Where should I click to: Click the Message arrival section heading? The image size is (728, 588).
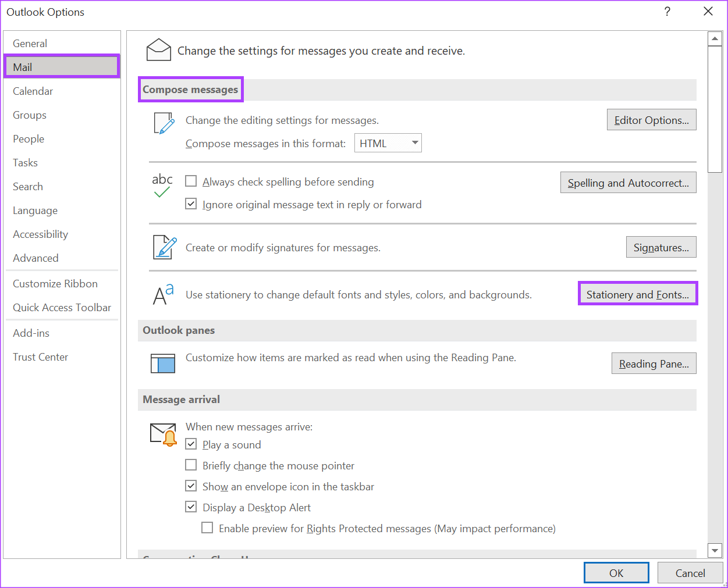click(181, 400)
